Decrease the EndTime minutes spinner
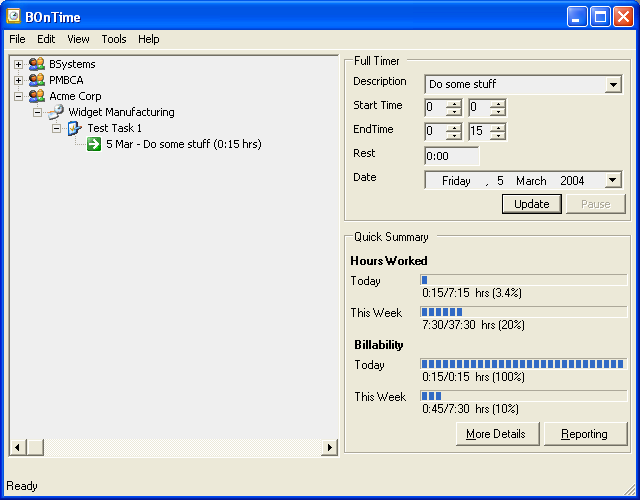 click(x=498, y=136)
